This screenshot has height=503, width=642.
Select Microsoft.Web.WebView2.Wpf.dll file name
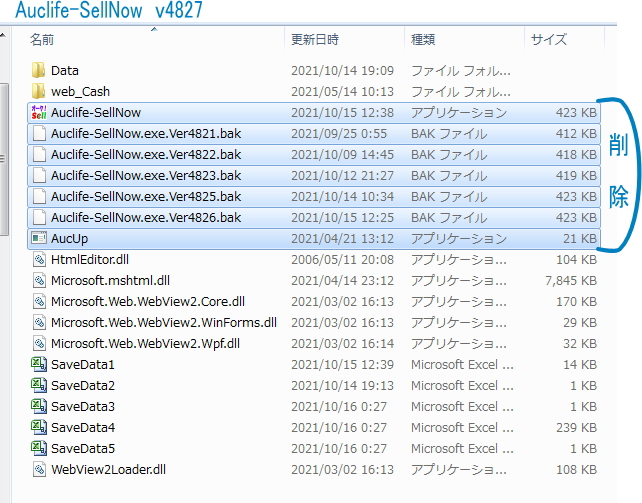[x=145, y=344]
